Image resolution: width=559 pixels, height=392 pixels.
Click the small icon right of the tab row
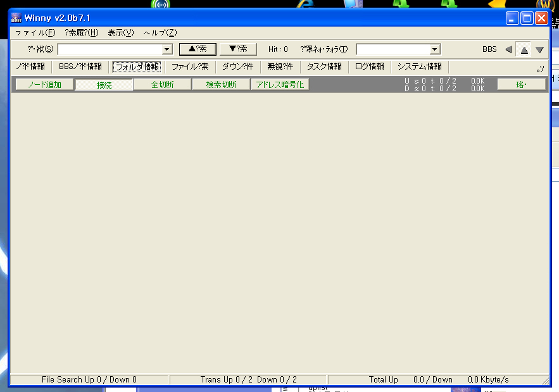[540, 69]
